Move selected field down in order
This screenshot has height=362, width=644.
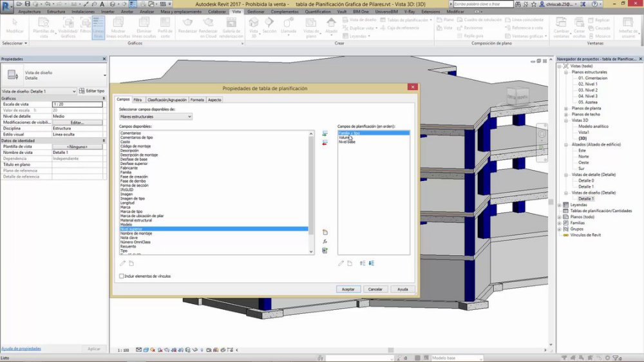pyautogui.click(x=372, y=263)
